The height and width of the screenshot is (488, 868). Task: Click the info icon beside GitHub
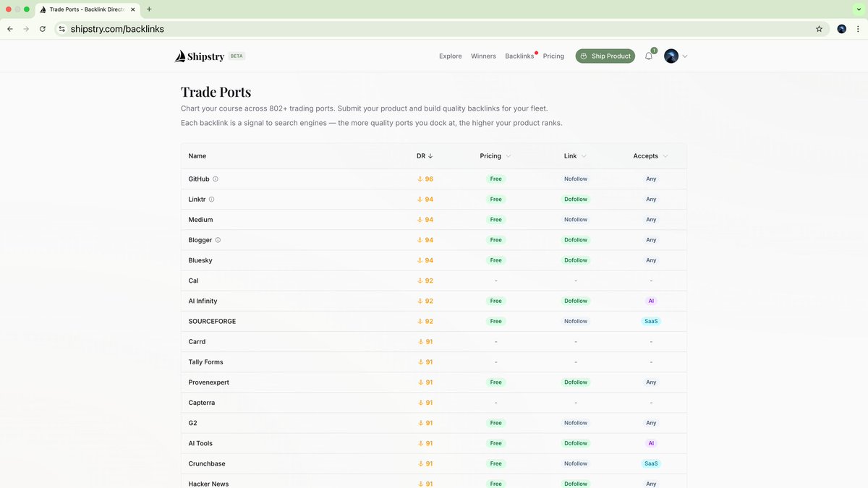click(x=216, y=179)
